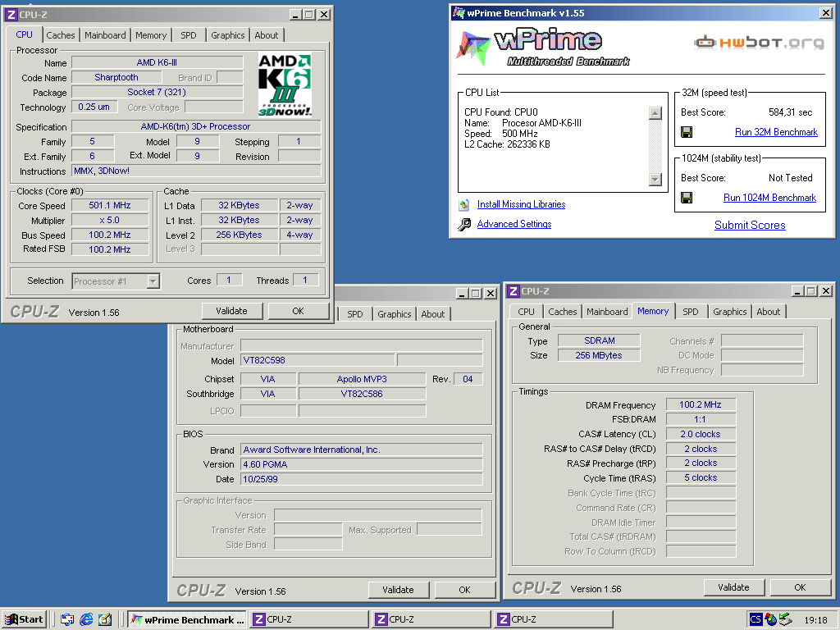This screenshot has width=840, height=630.
Task: Click OK in Memory CPU-Z window
Action: [800, 587]
